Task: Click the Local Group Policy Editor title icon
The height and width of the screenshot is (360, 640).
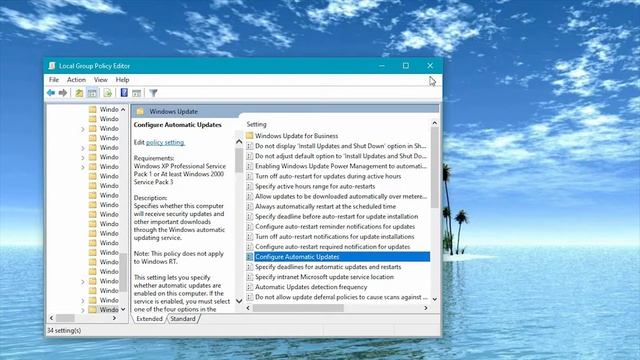Action: 52,66
